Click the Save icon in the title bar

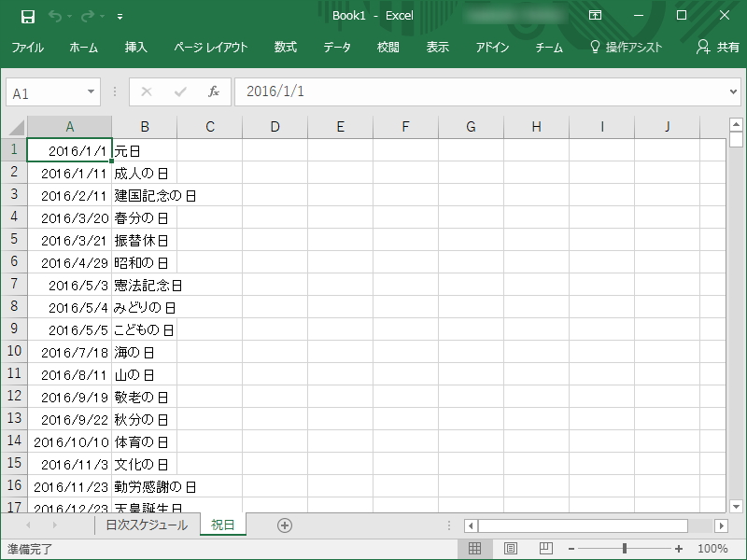[28, 17]
